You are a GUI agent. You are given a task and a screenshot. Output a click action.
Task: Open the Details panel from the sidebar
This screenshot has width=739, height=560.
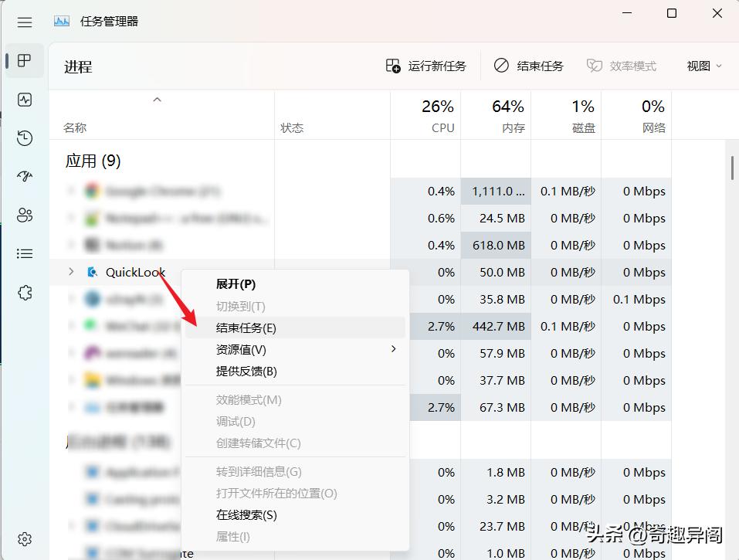pyautogui.click(x=24, y=253)
